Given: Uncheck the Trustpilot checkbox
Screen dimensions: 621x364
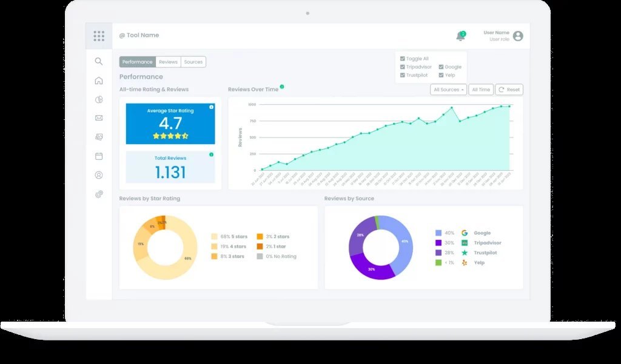Looking at the screenshot, I should click(x=403, y=75).
